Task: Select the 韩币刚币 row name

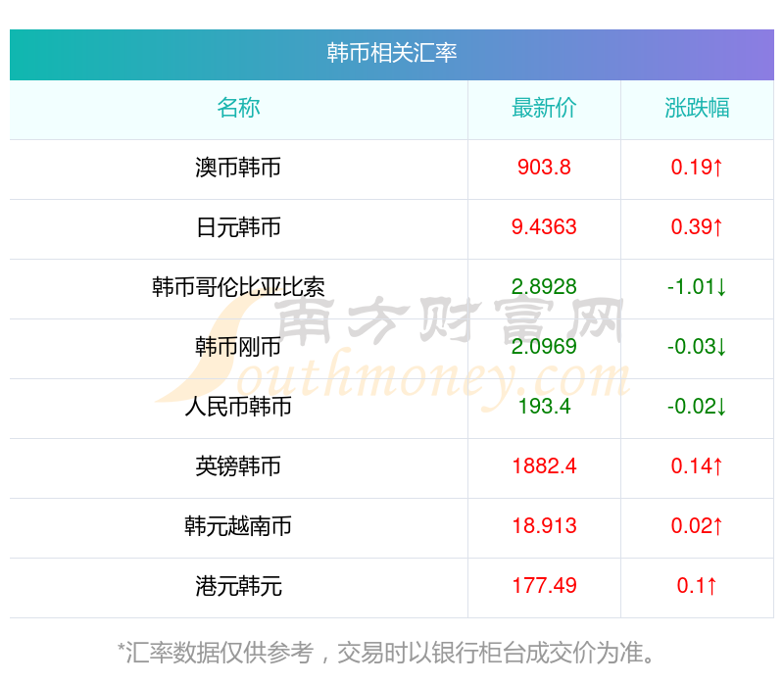Action: pos(238,347)
